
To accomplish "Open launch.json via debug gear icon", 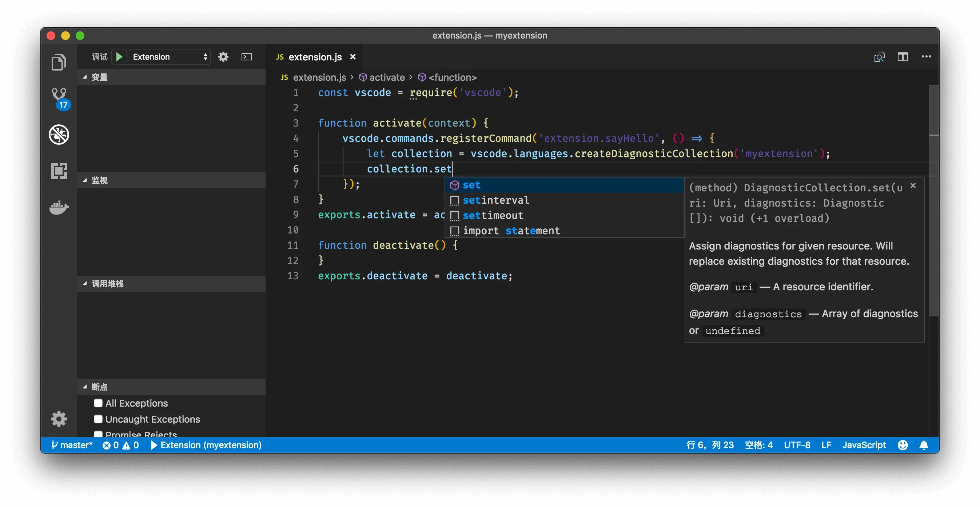I will (x=223, y=57).
